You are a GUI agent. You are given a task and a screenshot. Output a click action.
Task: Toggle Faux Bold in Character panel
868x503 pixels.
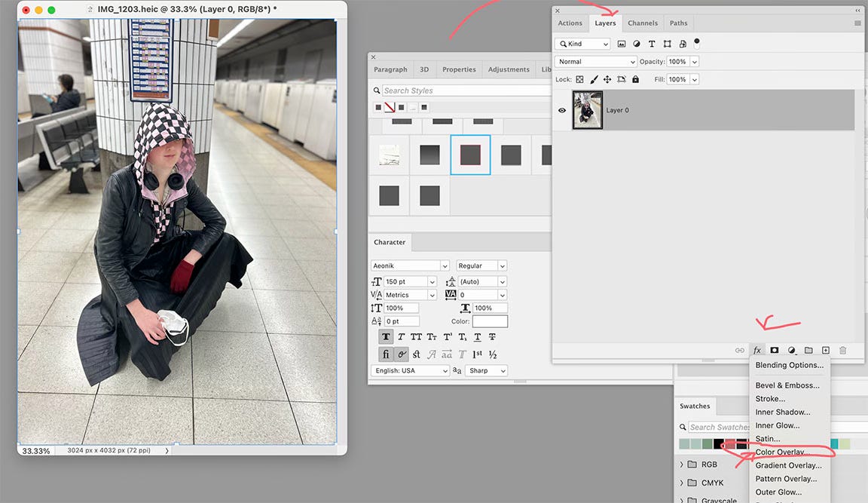coord(386,337)
